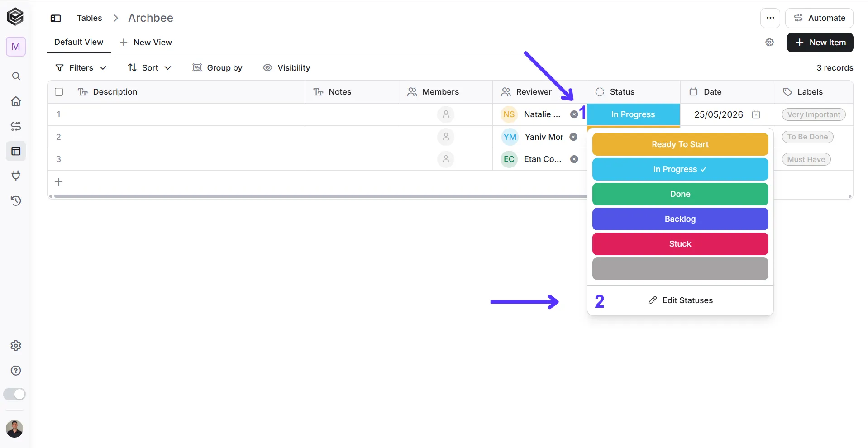The width and height of the screenshot is (868, 448).
Task: Tick the select-all checkbox in the table header
Action: click(59, 92)
